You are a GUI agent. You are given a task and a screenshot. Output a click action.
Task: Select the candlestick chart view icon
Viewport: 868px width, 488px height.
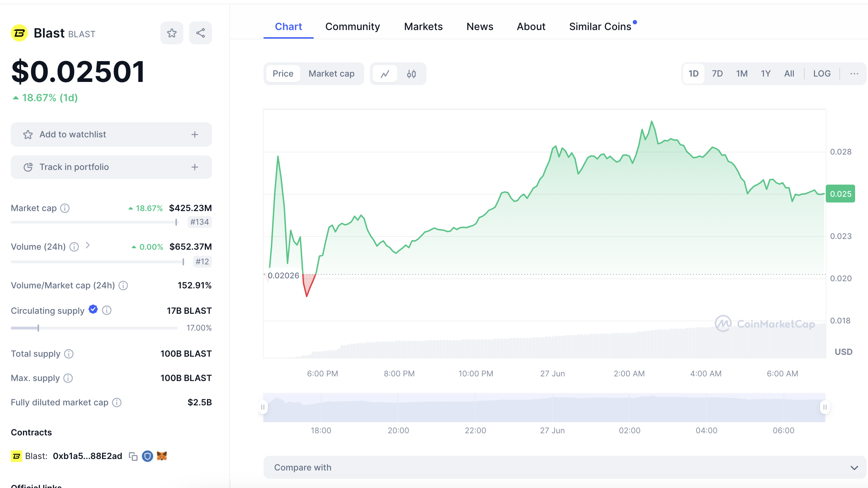[411, 74]
